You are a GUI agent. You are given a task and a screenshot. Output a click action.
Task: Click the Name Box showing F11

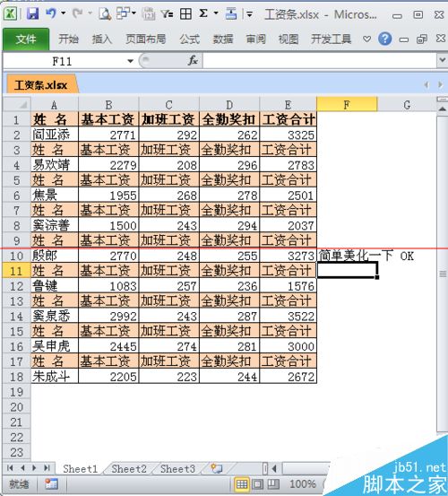coord(63,61)
